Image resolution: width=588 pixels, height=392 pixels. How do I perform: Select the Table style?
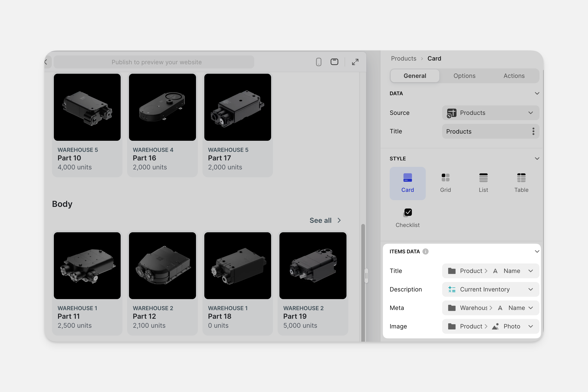521,183
